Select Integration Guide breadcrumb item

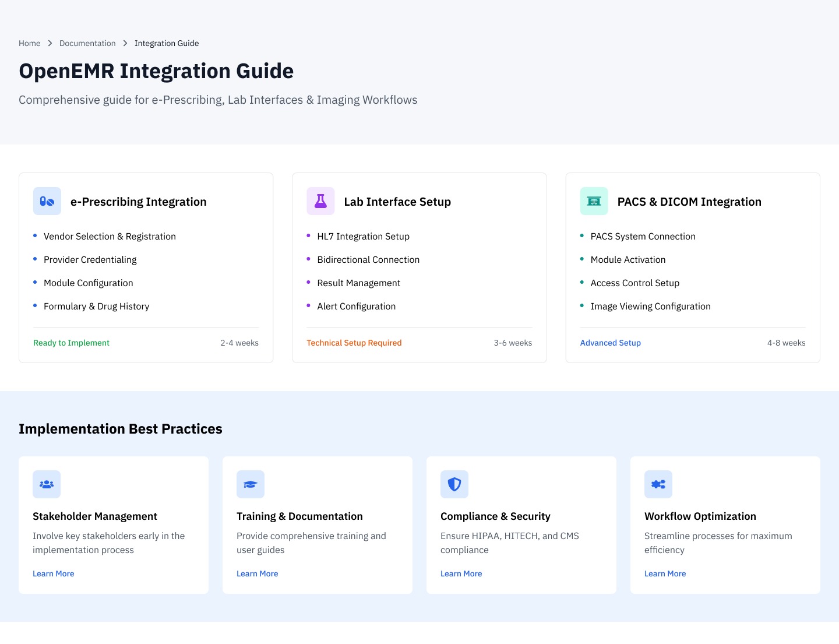click(167, 43)
